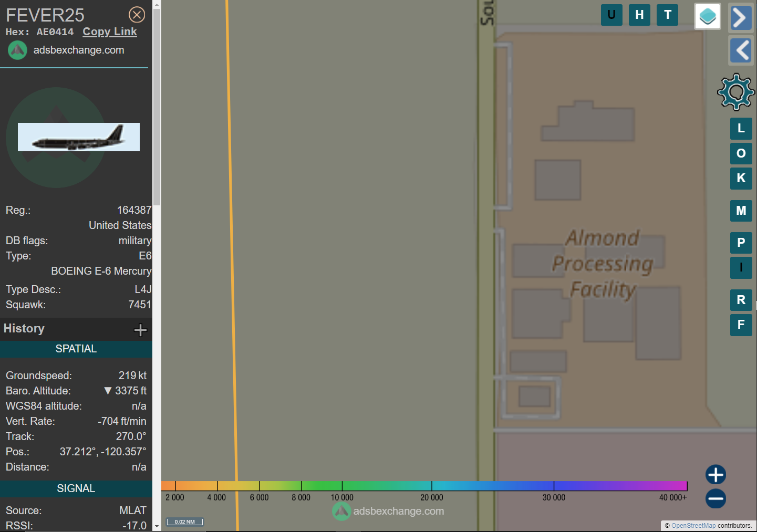Click the adsbexchange logo icon in sidebar

pos(17,50)
